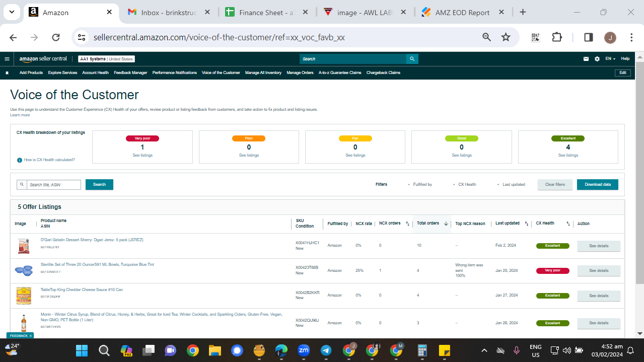Viewport: 644px width, 362px height.
Task: Open the Chrome extensions puzzle icon
Action: tap(556, 37)
